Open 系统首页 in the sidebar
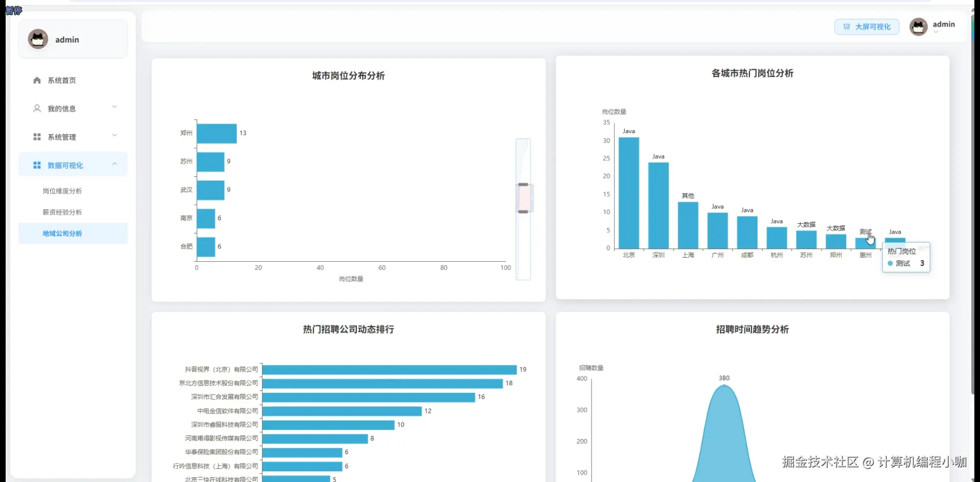 click(73, 80)
